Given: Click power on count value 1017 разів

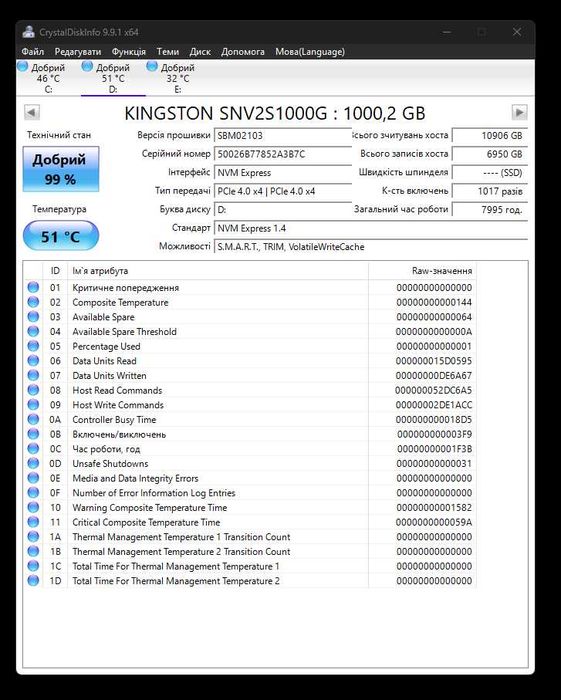Looking at the screenshot, I should coord(490,191).
